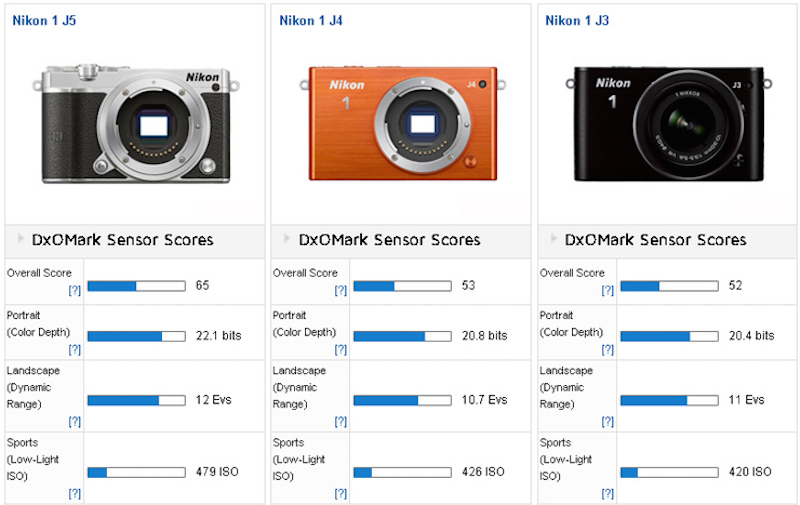This screenshot has width=800, height=505.
Task: Click help [?] for J5 Portrait Color Depth
Action: (74, 350)
